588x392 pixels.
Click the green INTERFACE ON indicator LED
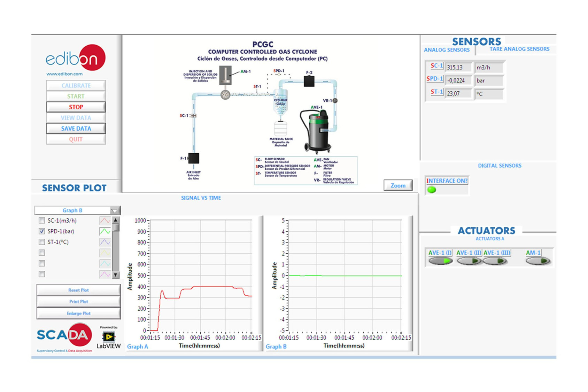pyautogui.click(x=432, y=190)
